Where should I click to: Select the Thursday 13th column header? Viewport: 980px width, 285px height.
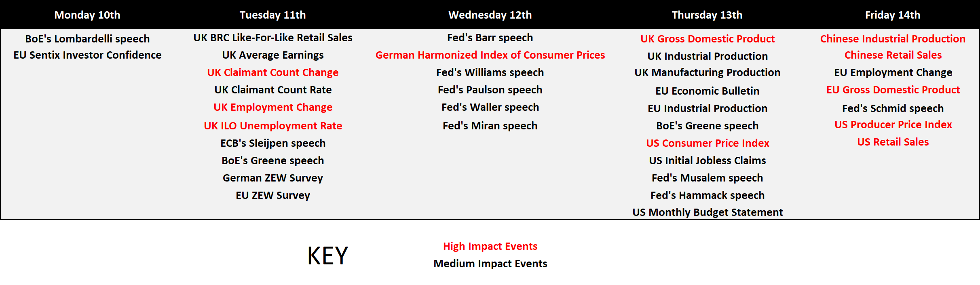707,15
